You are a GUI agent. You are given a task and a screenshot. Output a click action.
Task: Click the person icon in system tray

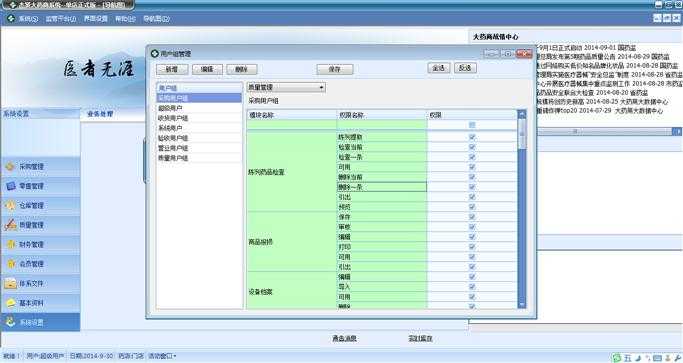point(667,358)
